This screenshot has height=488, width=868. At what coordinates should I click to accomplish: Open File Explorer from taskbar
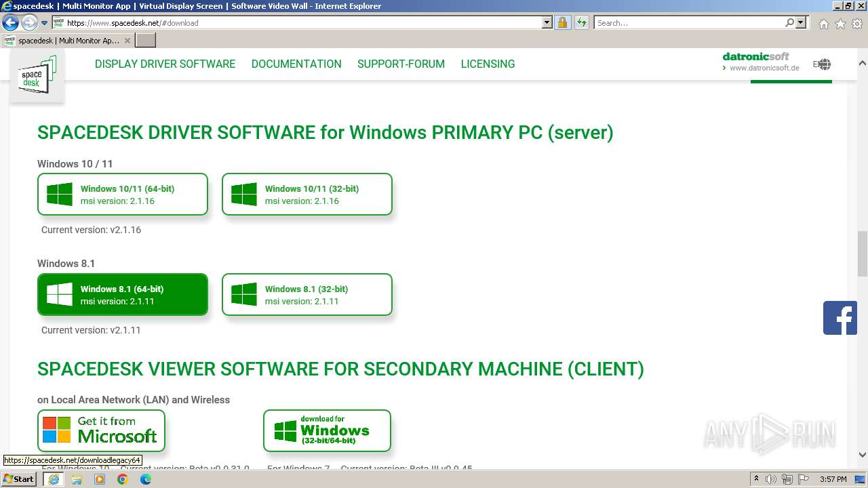[77, 479]
